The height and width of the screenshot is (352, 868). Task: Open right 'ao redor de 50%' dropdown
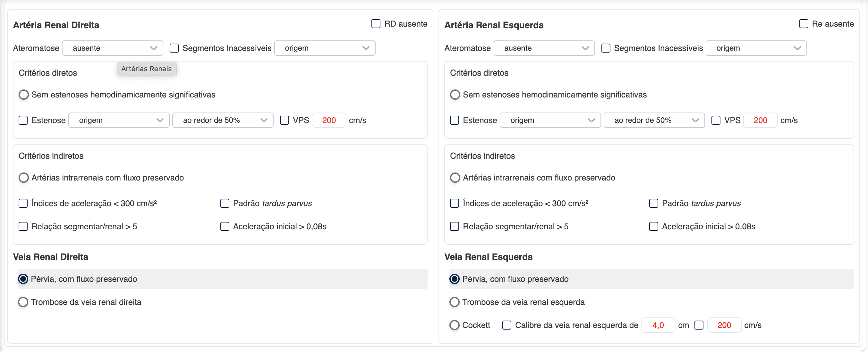coord(222,120)
